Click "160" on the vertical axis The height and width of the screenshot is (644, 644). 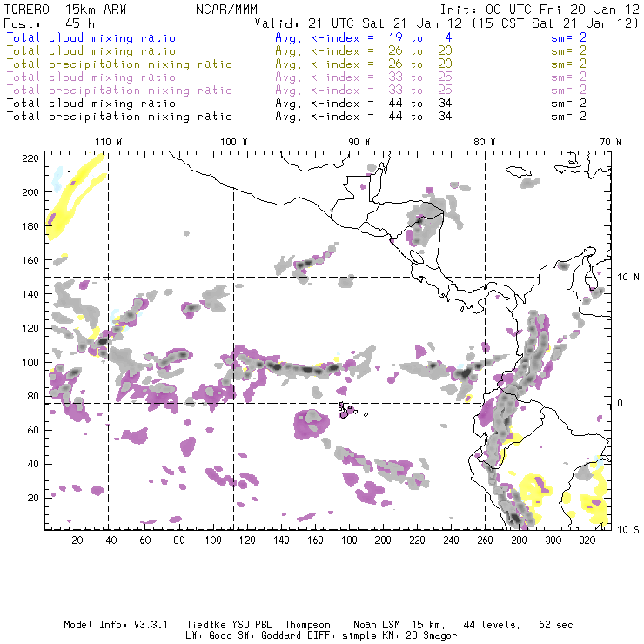(30, 260)
